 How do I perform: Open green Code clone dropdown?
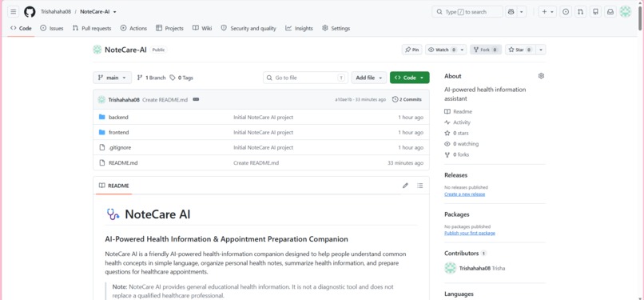click(x=409, y=78)
